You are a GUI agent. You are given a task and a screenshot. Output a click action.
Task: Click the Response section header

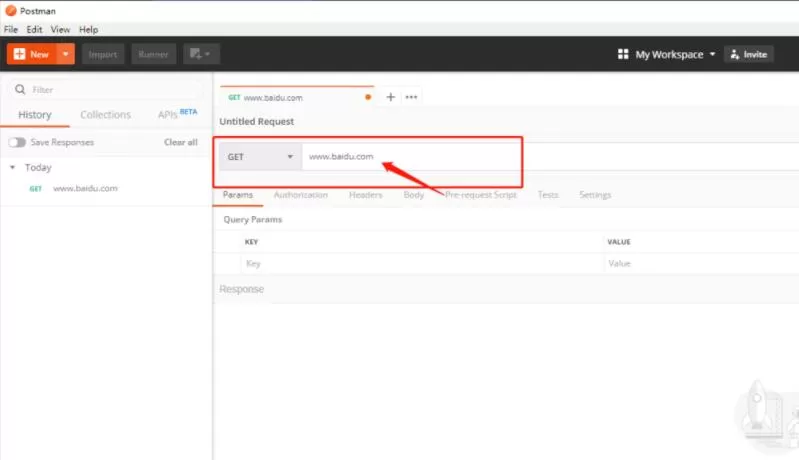pos(242,289)
